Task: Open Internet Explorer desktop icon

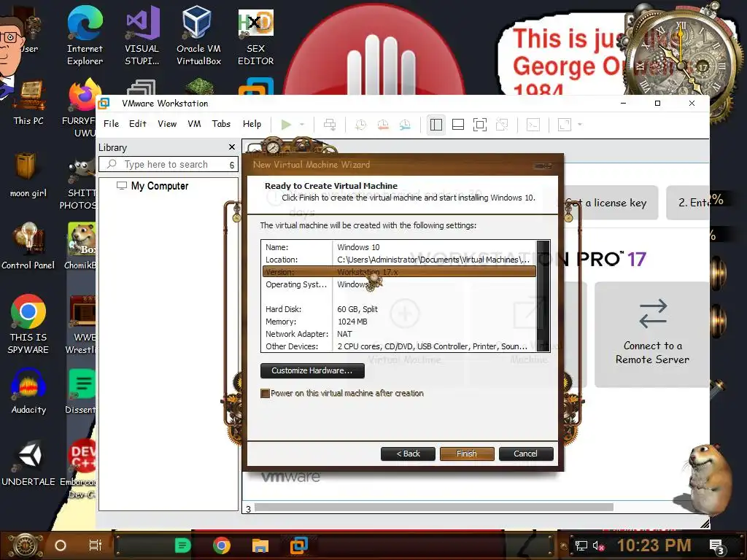Action: coord(85,36)
